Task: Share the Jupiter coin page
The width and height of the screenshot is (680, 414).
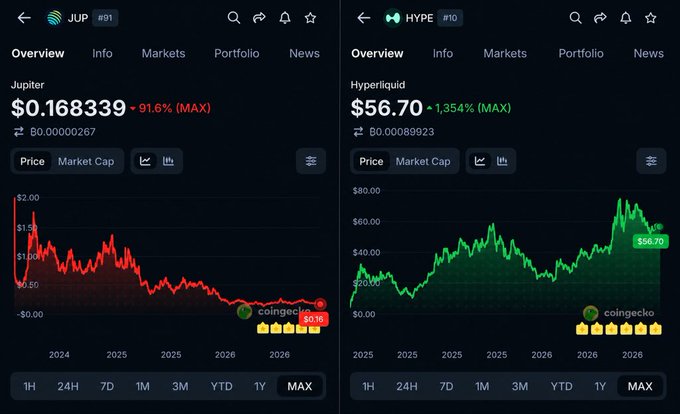Action: click(x=259, y=18)
